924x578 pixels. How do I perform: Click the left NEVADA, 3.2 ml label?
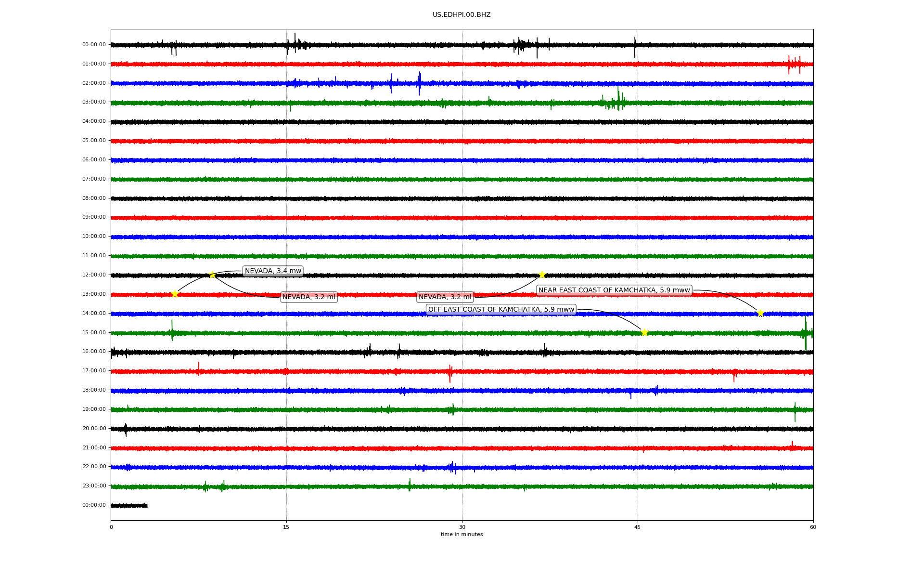308,297
